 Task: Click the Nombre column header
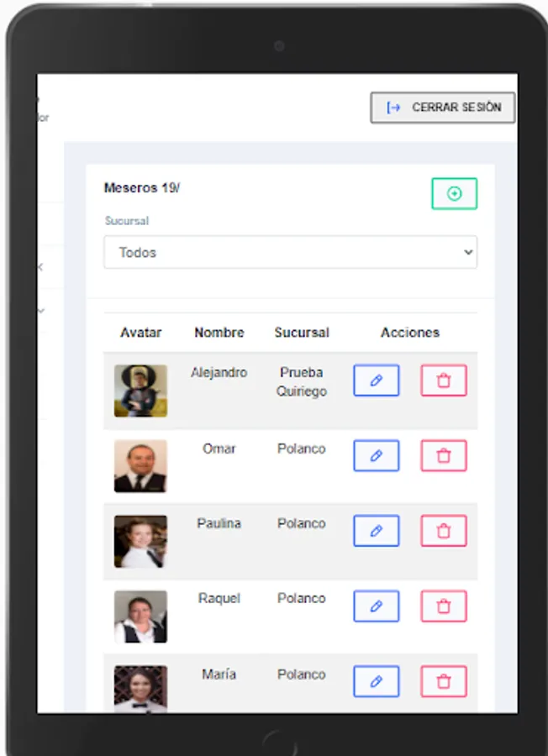point(219,332)
